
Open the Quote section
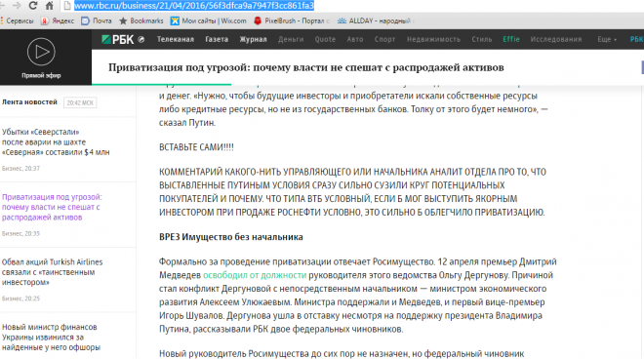point(325,39)
